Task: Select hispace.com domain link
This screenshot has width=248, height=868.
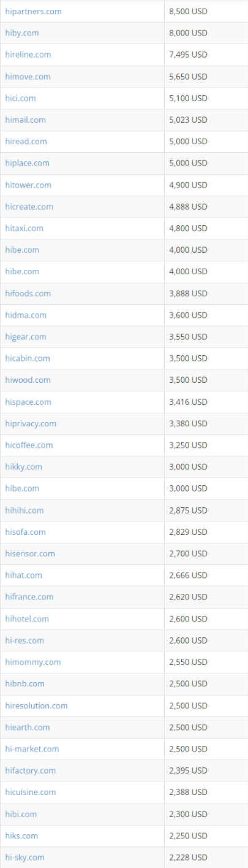Action: [28, 402]
